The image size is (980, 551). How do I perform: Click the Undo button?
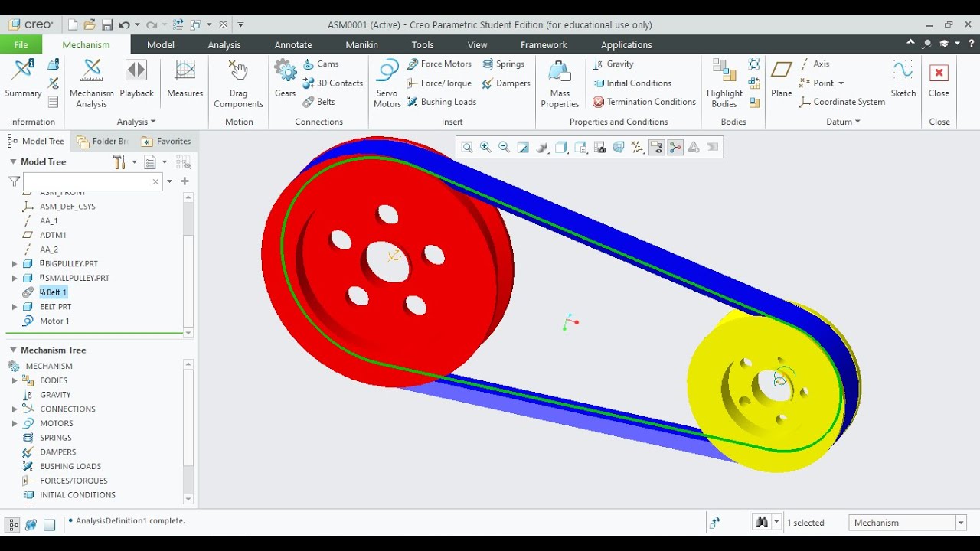(x=124, y=25)
